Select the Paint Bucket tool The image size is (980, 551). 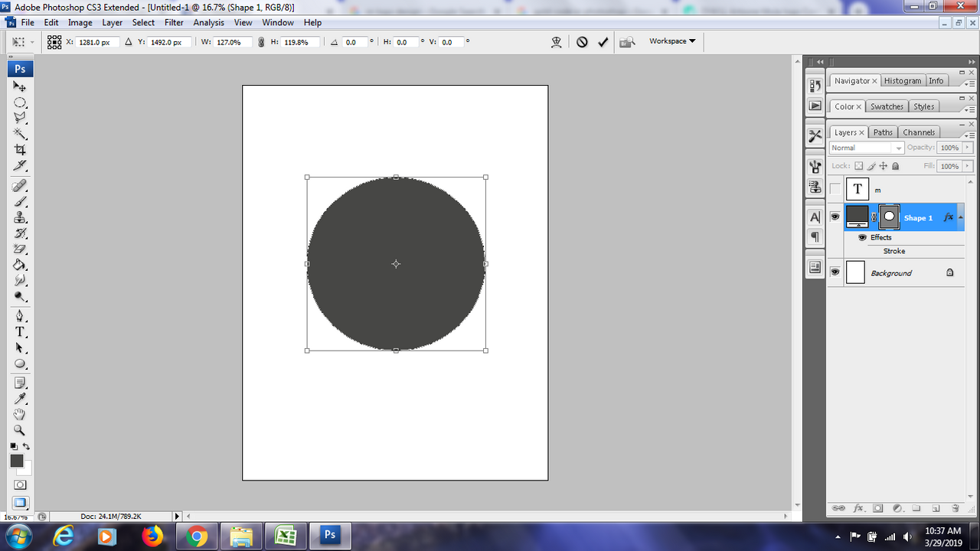click(x=21, y=265)
